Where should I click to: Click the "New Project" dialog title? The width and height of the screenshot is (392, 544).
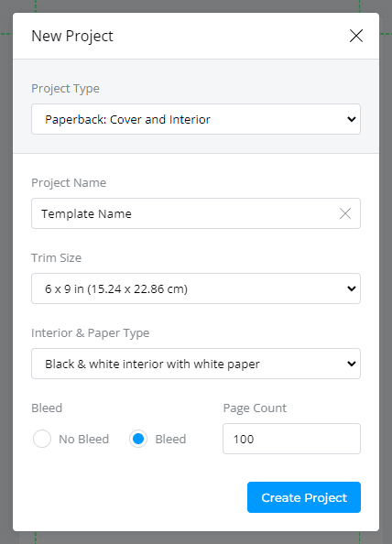point(72,36)
